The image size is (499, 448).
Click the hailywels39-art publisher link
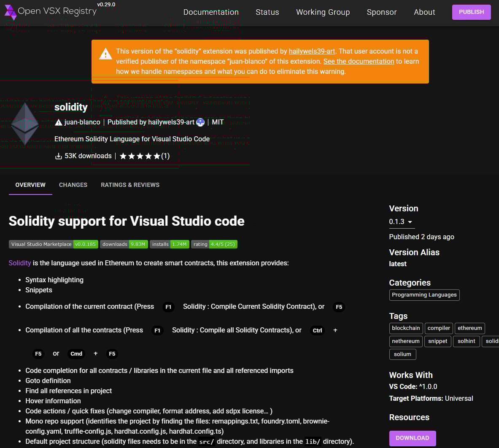coord(312,51)
